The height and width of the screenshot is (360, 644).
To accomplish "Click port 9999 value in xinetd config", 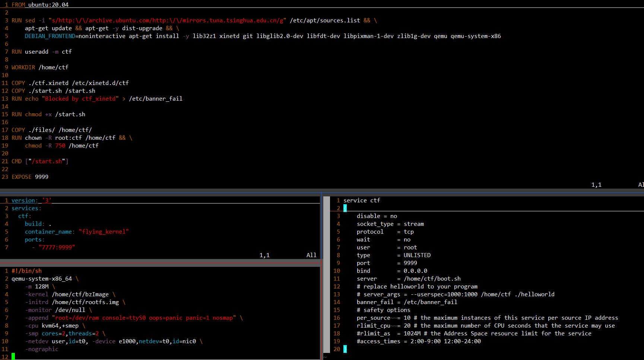I will [x=410, y=263].
